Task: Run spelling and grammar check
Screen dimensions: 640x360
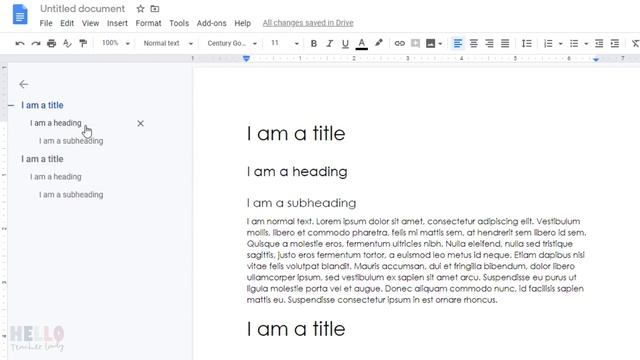Action: tap(67, 43)
